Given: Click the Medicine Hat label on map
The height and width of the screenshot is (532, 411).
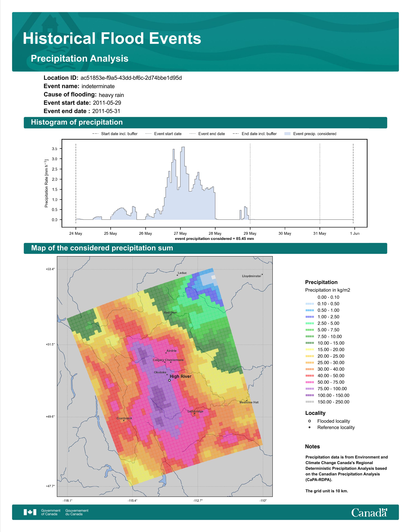Looking at the screenshot, I should point(249,402).
